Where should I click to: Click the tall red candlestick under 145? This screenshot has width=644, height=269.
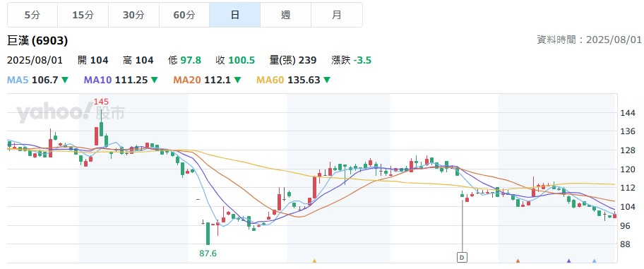click(96, 136)
